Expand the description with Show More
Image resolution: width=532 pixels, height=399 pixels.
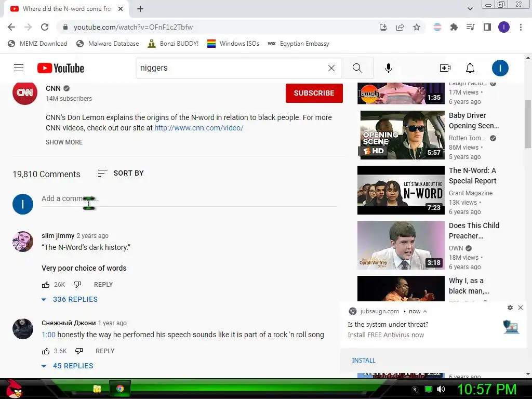tap(64, 142)
